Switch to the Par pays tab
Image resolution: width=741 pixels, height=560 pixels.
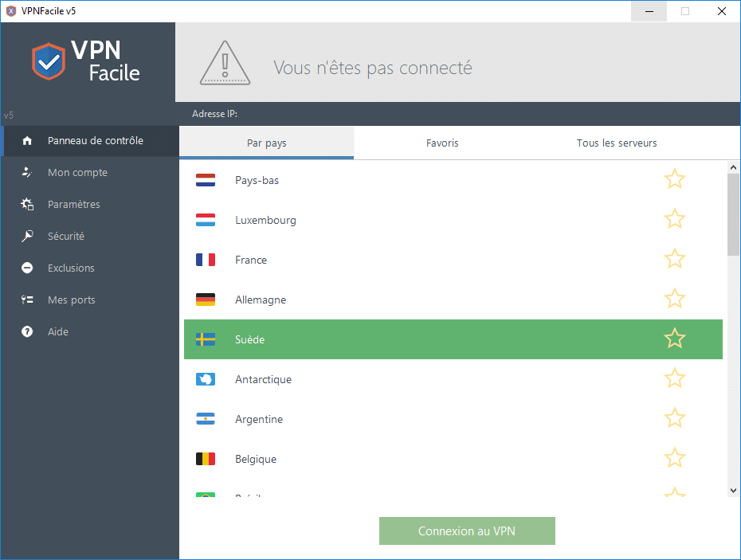click(x=267, y=143)
